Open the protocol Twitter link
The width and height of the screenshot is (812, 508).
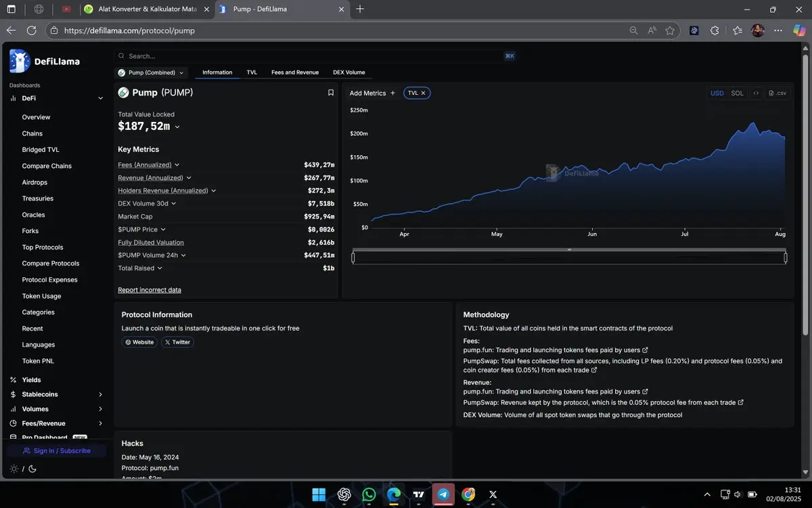pyautogui.click(x=177, y=342)
